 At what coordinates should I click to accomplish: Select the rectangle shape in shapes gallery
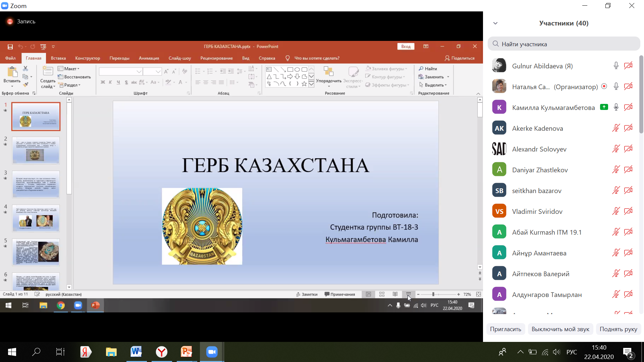tap(290, 69)
